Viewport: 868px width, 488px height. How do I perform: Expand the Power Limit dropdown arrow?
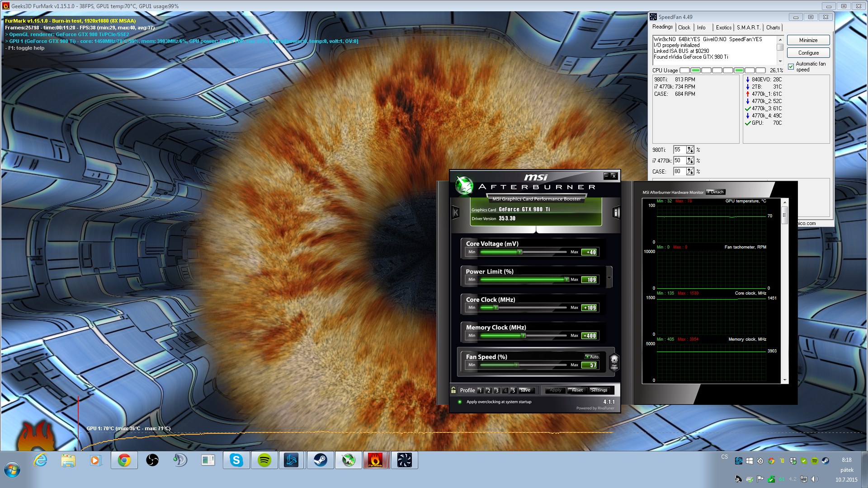(x=609, y=277)
